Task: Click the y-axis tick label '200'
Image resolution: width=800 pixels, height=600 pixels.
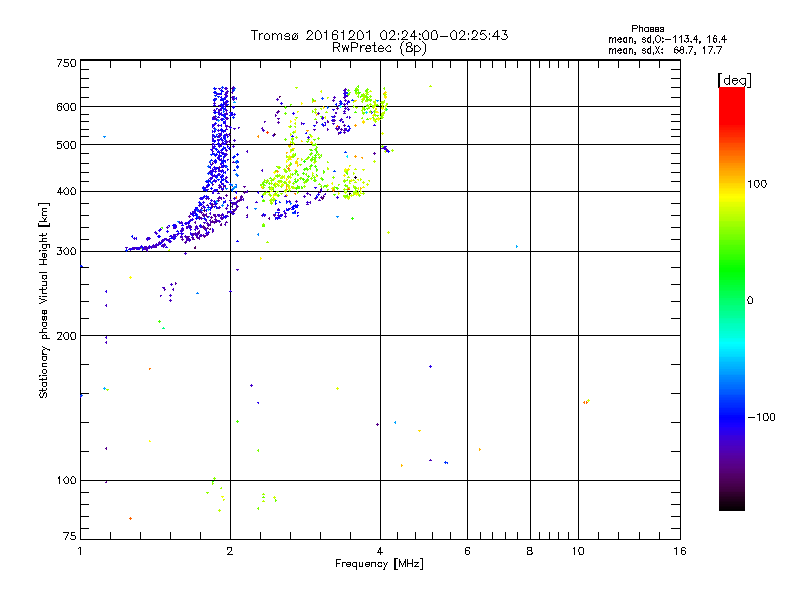Action: 66,336
